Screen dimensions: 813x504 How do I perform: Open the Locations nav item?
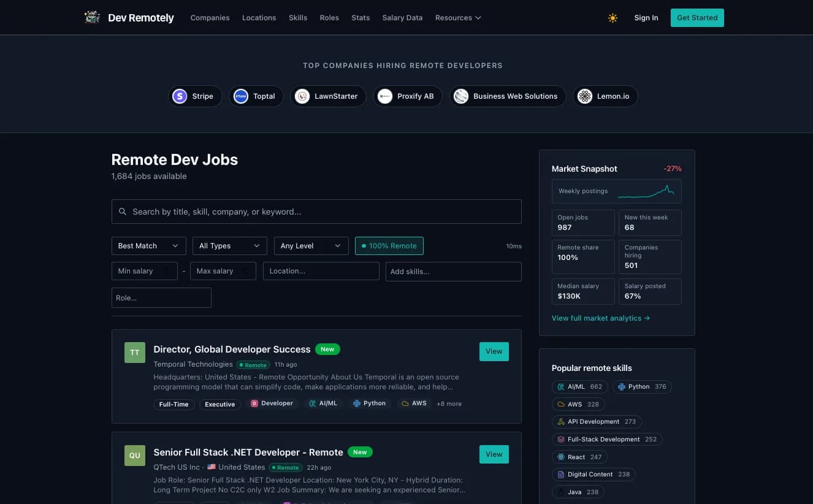(259, 18)
